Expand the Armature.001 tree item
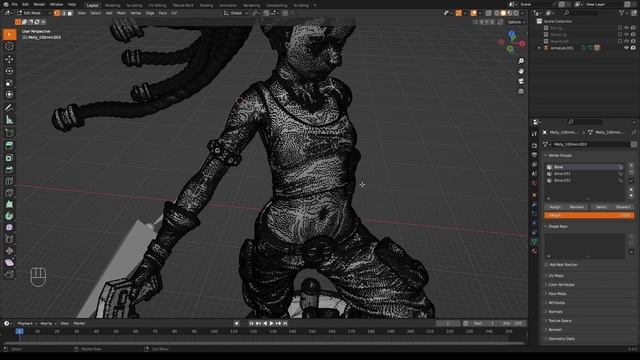This screenshot has width=640, height=360. [539, 48]
